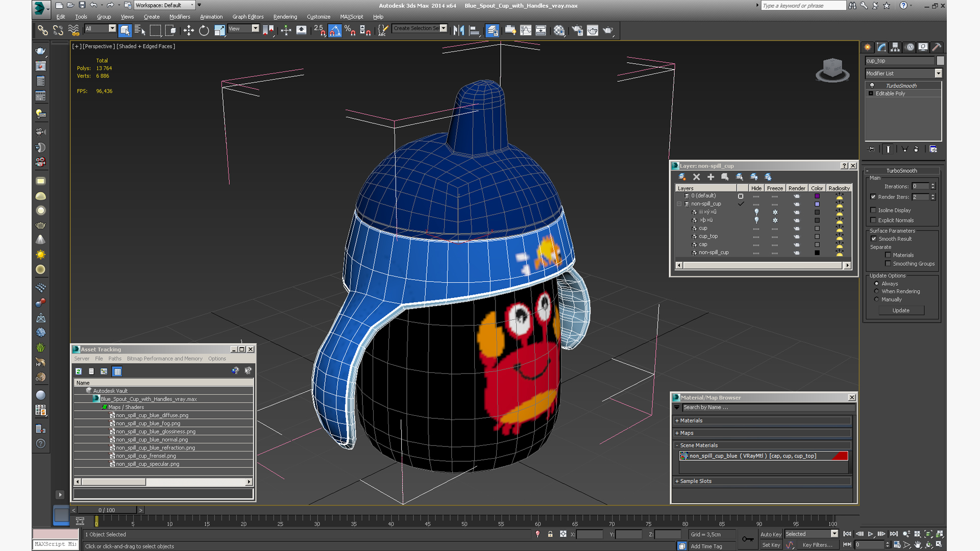Switch to the Hierarchy command panel tab
Image resolution: width=980 pixels, height=551 pixels.
pyautogui.click(x=895, y=47)
